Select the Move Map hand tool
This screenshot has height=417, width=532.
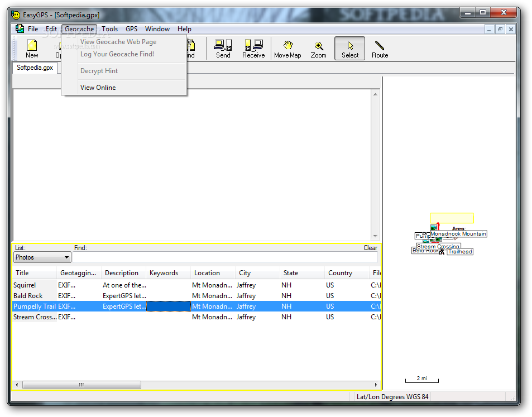pos(287,49)
